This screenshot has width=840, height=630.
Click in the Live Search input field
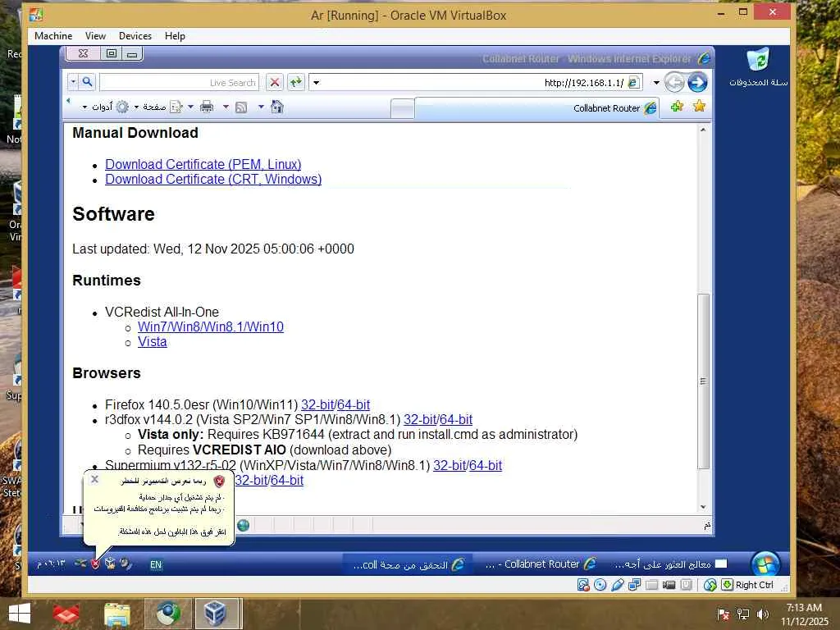179,83
